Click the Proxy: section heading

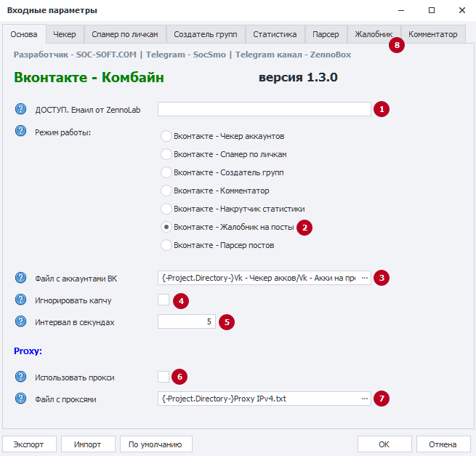[x=28, y=351]
